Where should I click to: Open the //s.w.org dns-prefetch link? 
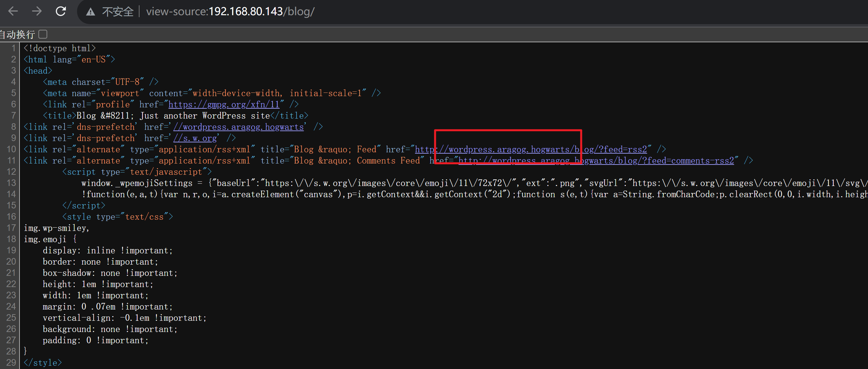[195, 138]
